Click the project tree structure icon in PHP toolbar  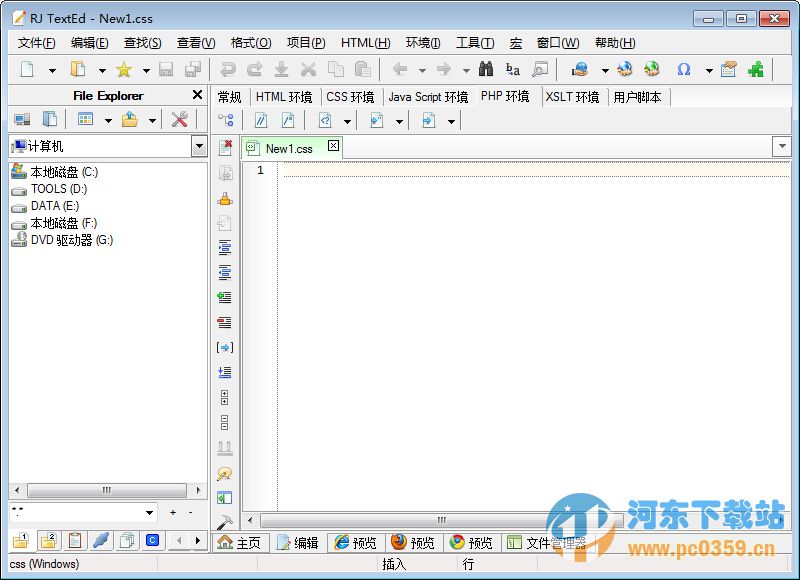(226, 120)
